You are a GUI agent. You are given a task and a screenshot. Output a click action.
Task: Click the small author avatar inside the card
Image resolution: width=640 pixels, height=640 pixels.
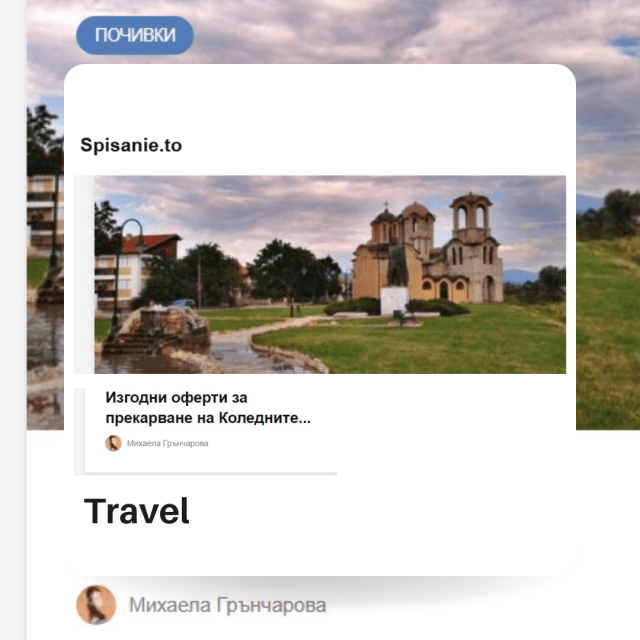(x=113, y=443)
